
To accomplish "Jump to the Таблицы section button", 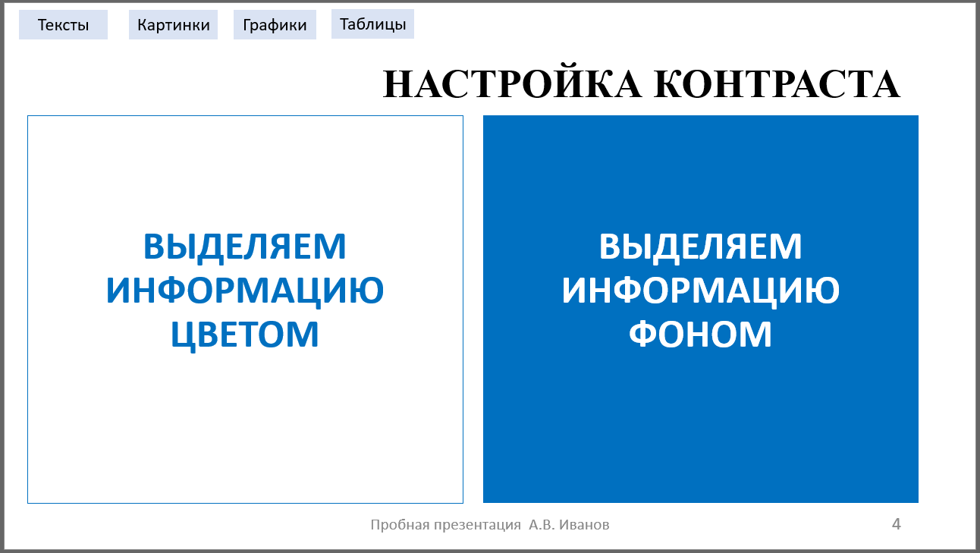I will 372,24.
